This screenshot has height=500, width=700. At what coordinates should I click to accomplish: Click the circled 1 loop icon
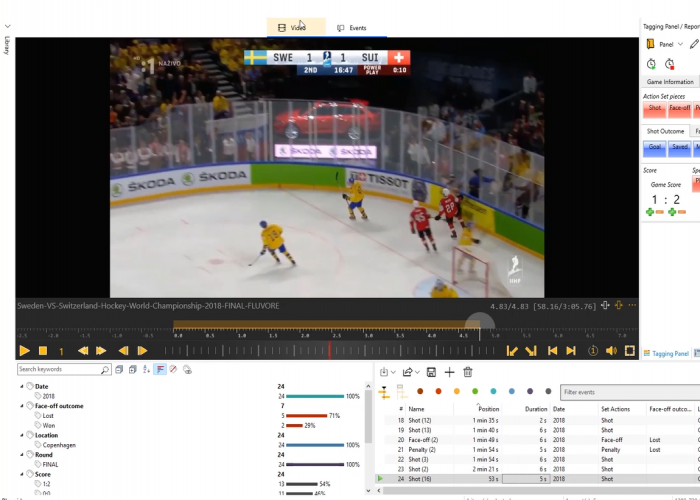[x=593, y=351]
